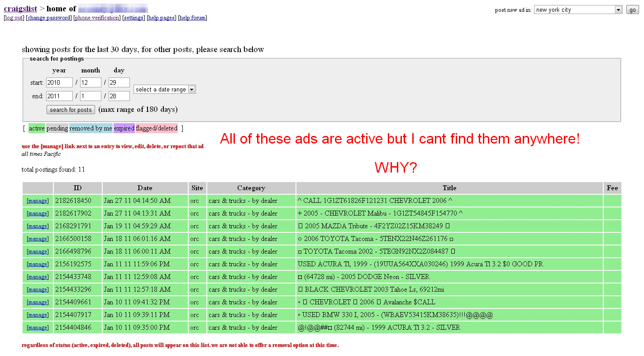This screenshot has width=644, height=356.
Task: Manage post 2154433748
Action: 38,277
